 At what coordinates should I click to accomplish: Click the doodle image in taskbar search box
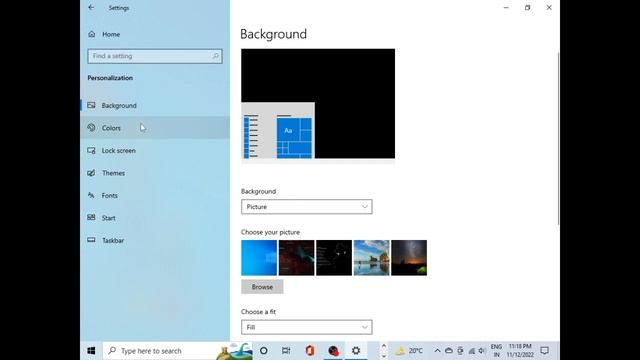point(235,351)
